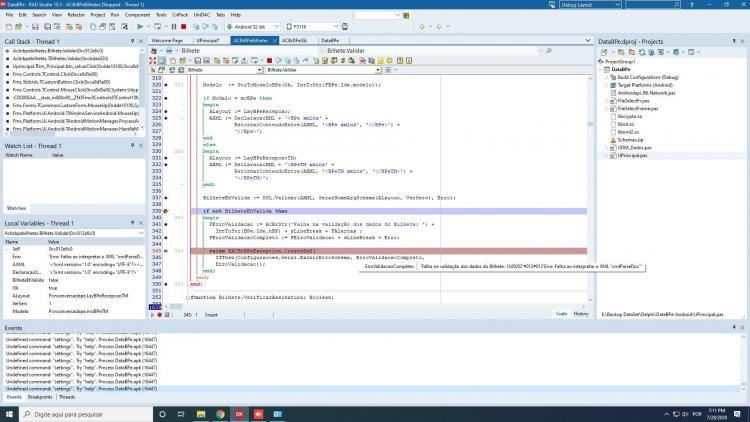Viewport: 750px width, 422px height.
Task: Open the Debug Layout dropdown
Action: click(x=618, y=4)
